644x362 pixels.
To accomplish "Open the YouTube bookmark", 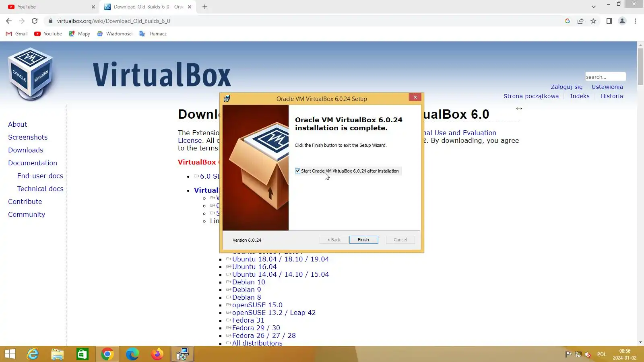I will click(x=48, y=34).
